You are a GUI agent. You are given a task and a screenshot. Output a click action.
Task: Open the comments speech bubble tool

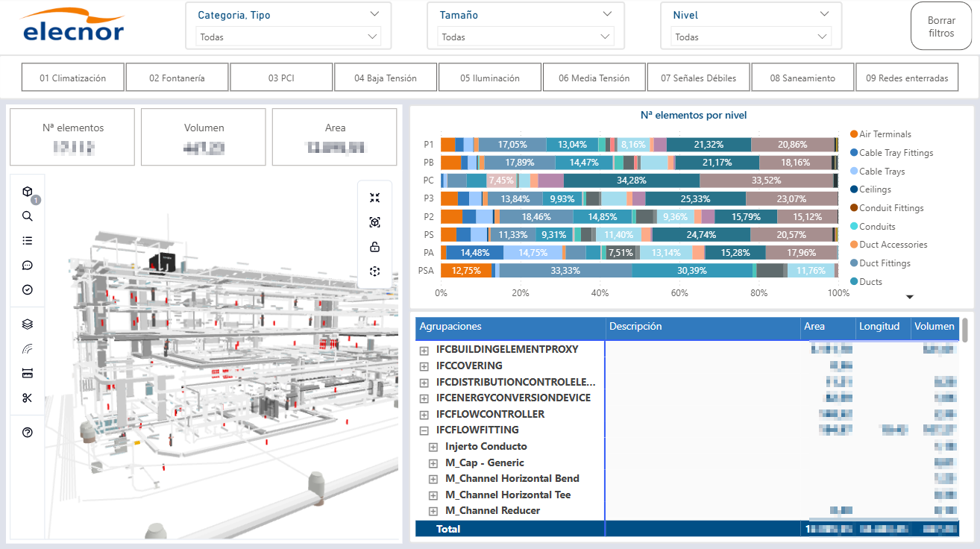pos(28,266)
